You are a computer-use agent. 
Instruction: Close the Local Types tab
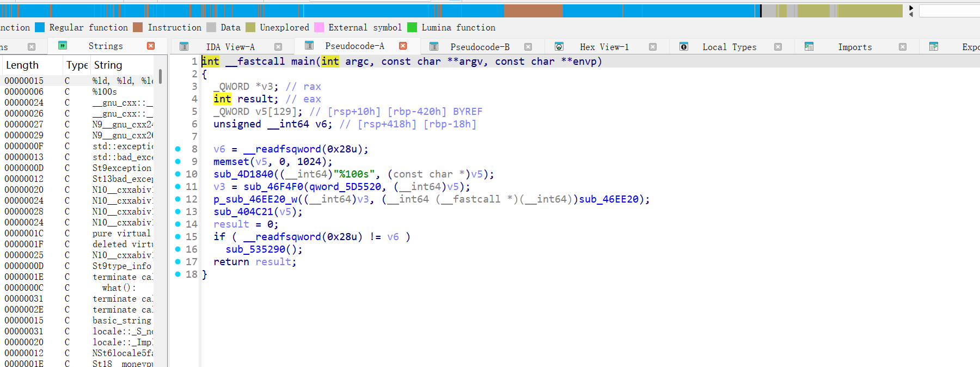(x=778, y=47)
